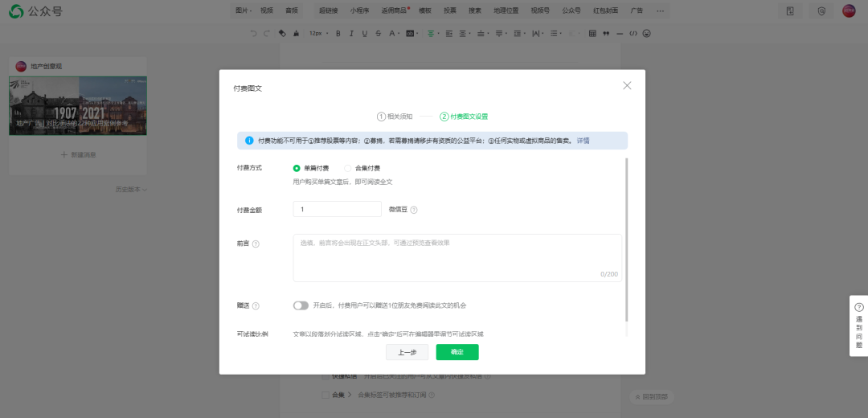
Task: Select 单篇付费 radio option
Action: point(297,168)
